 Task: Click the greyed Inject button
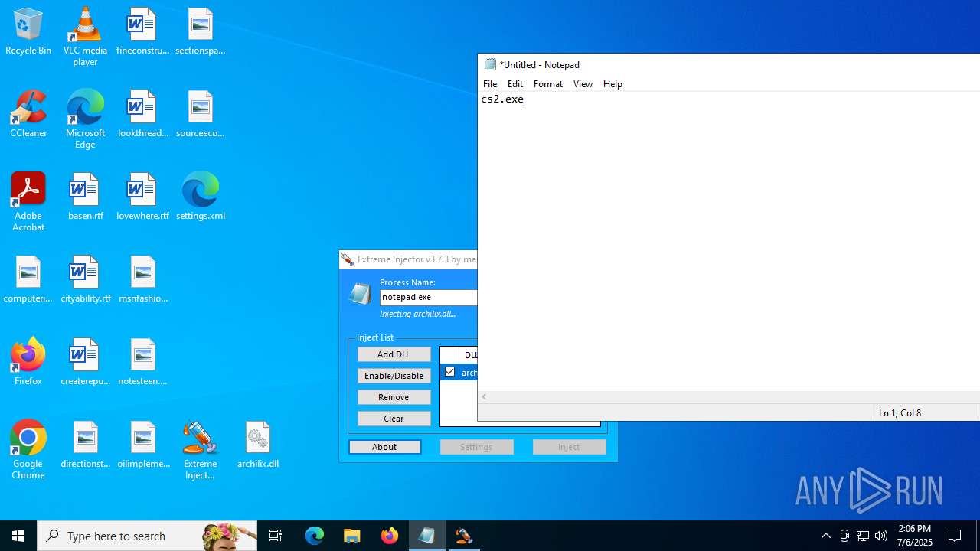(569, 447)
